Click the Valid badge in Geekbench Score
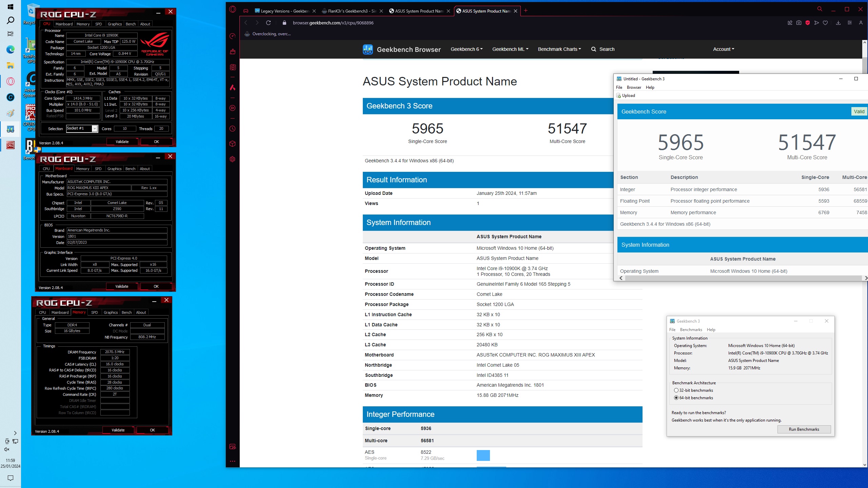 coord(859,111)
